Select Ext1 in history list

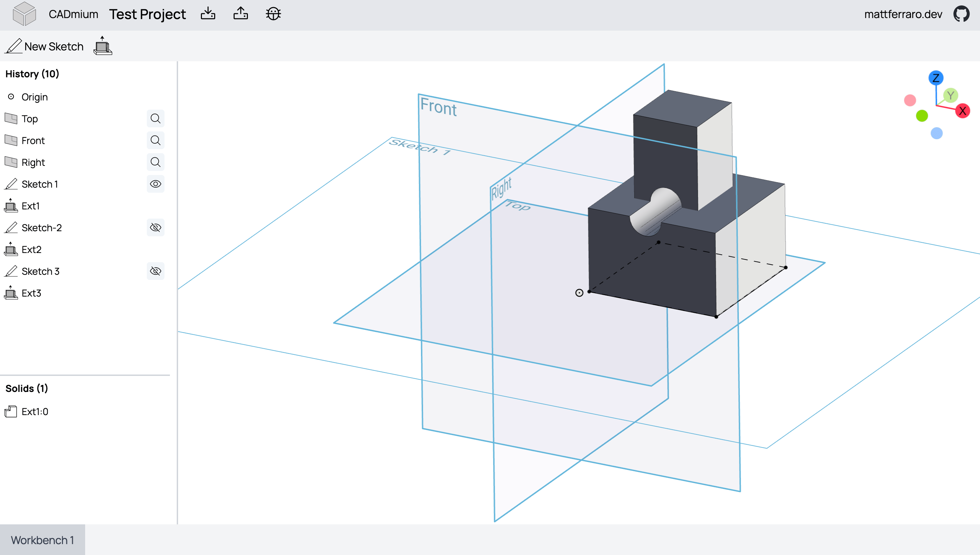tap(31, 206)
